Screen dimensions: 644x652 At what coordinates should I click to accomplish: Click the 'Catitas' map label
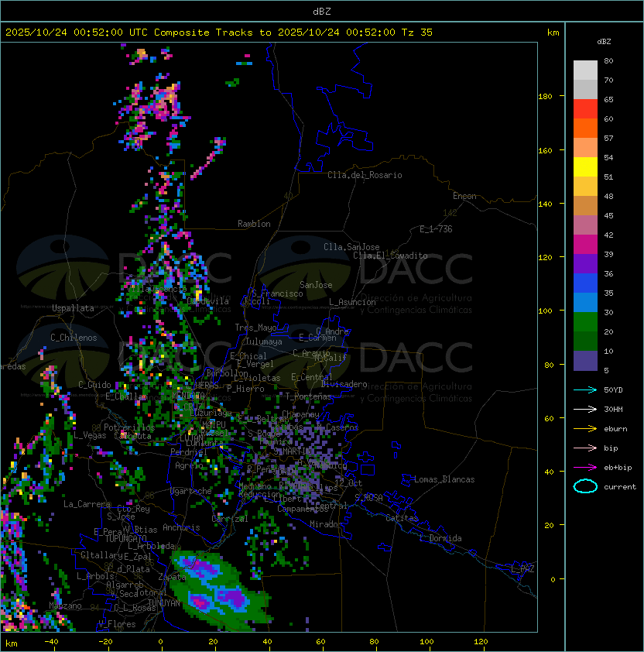click(x=402, y=518)
